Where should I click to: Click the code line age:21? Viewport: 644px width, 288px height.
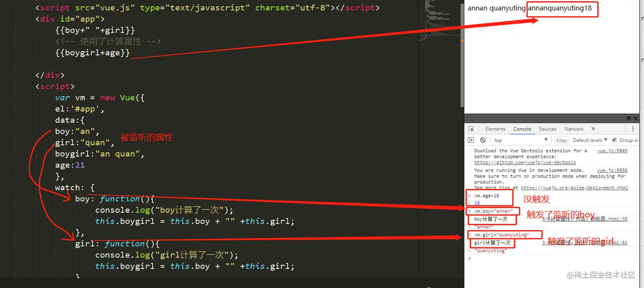tap(70, 165)
